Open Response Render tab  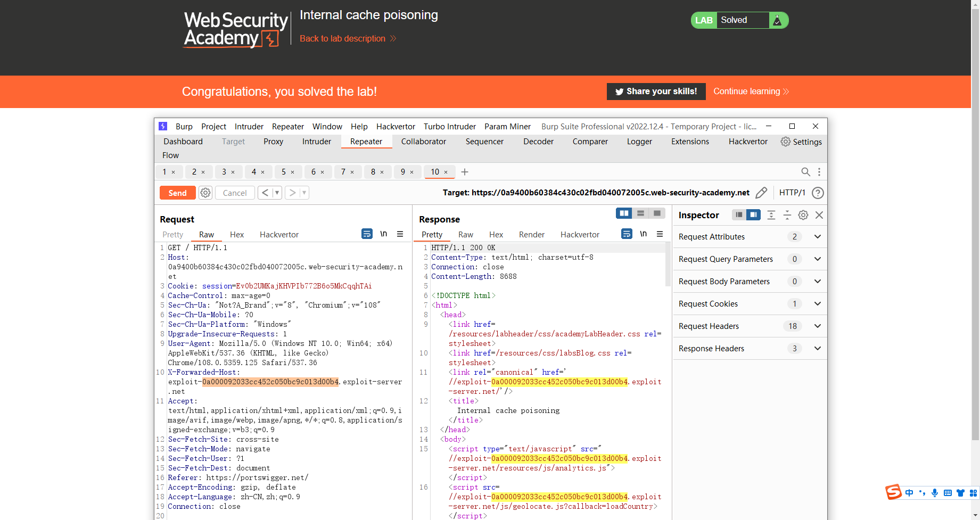pos(532,235)
